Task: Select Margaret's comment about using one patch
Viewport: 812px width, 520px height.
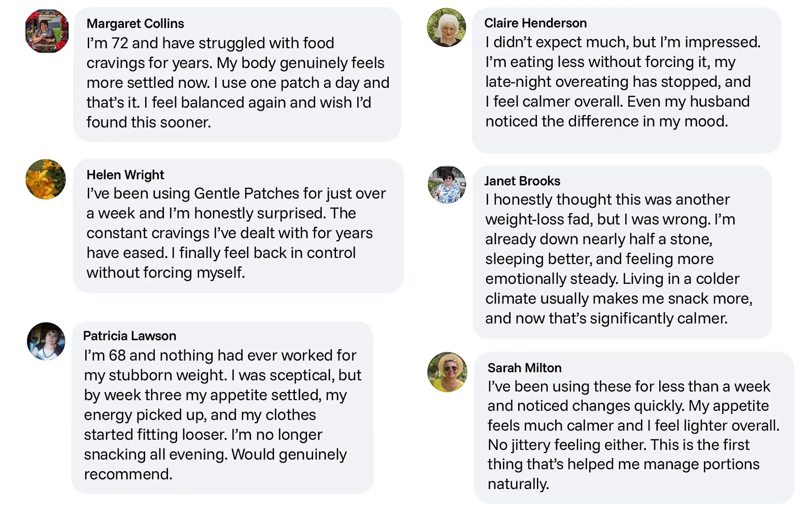Action: [x=238, y=83]
